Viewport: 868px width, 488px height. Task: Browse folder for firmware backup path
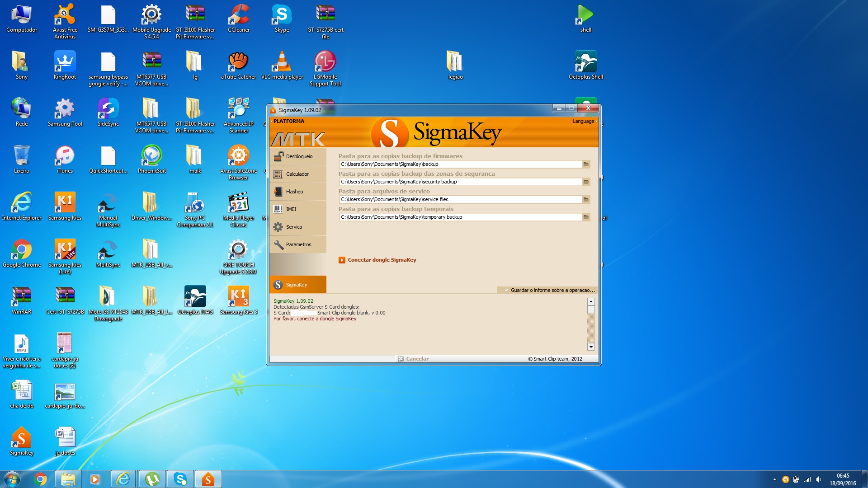(x=586, y=164)
